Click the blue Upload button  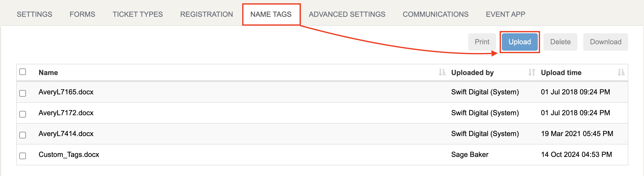coord(520,42)
